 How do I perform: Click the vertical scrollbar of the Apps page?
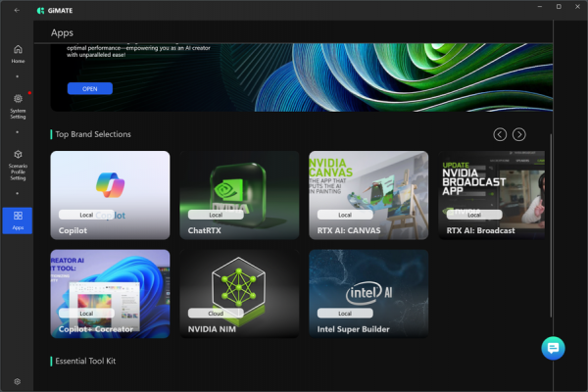coord(551,225)
